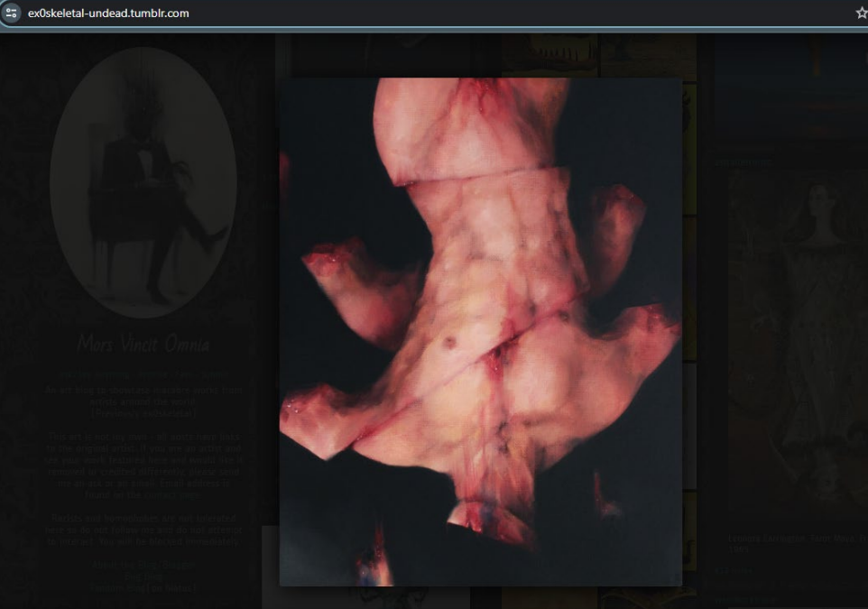Open the Random Blog (on hiatus) link

[143, 587]
